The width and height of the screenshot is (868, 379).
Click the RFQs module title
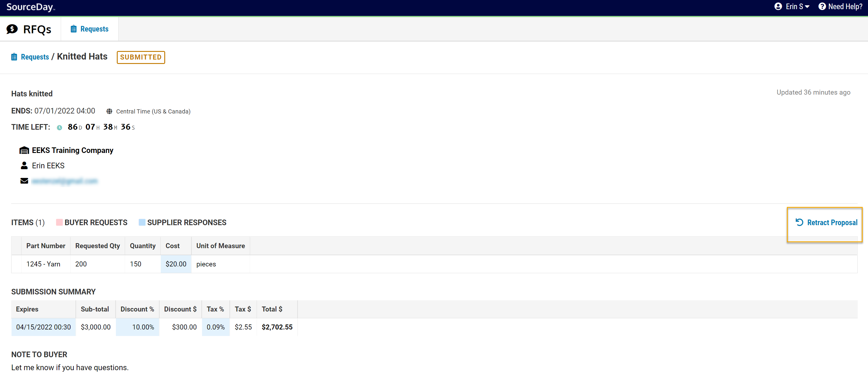click(37, 29)
